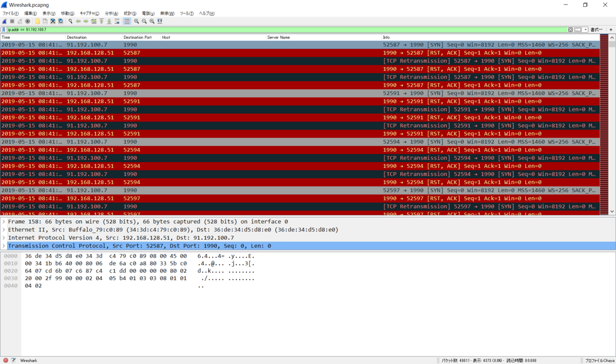Open capture file properties from status bar
This screenshot has height=364, width=616.
pyautogui.click(x=13, y=360)
